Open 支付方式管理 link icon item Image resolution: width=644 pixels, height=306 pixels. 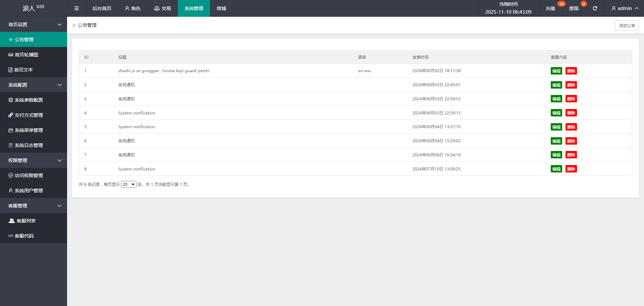click(26, 115)
